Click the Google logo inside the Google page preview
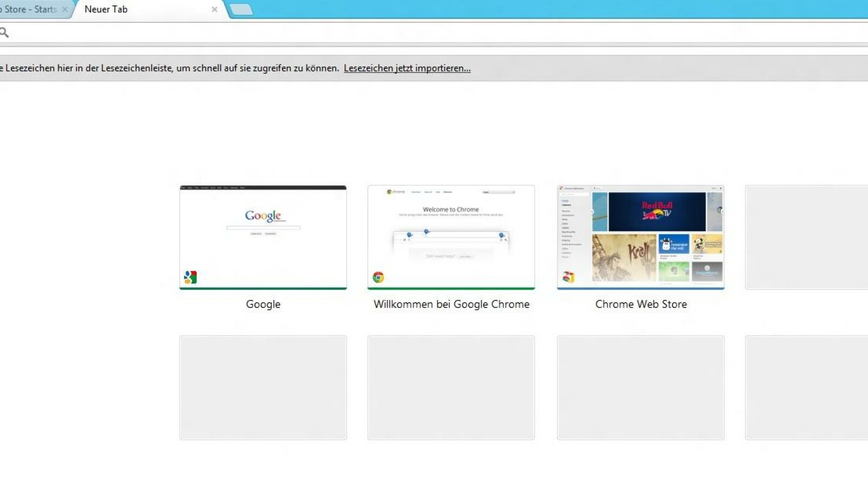Viewport: 868px width, 488px height. 262,215
